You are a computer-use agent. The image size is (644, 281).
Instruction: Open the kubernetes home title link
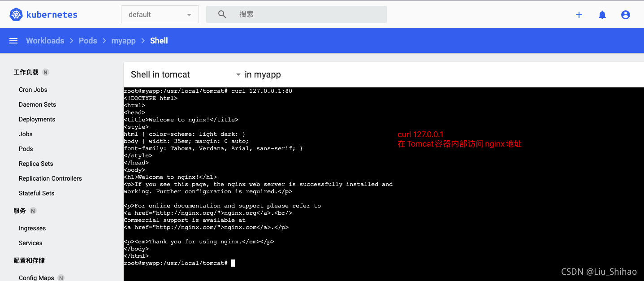tap(52, 14)
